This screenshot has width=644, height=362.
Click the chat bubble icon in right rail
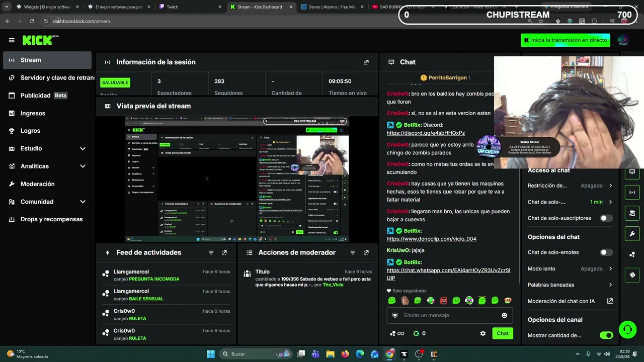(632, 172)
